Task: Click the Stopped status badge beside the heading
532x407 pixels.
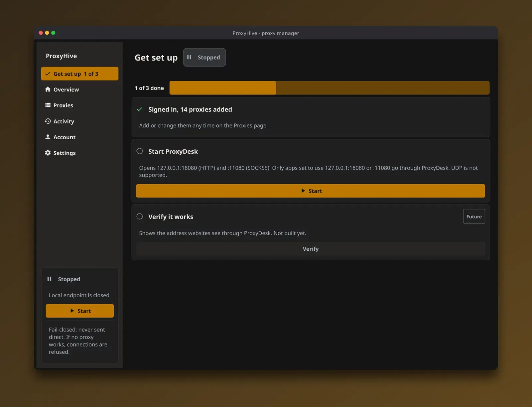Action: click(204, 57)
